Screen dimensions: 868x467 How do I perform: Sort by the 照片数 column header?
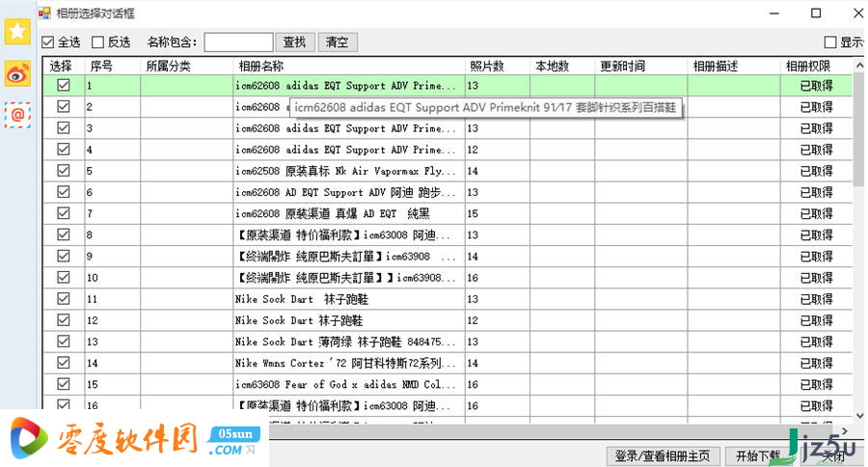(497, 66)
